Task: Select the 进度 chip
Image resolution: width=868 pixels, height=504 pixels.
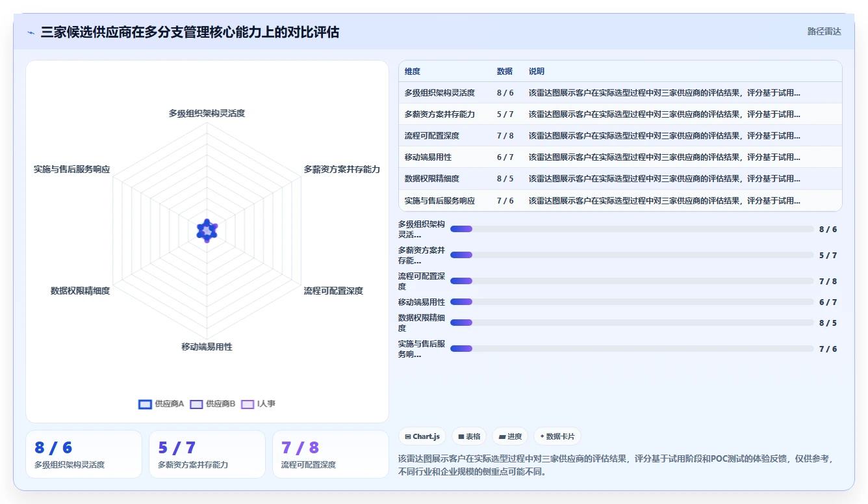Action: pyautogui.click(x=510, y=436)
